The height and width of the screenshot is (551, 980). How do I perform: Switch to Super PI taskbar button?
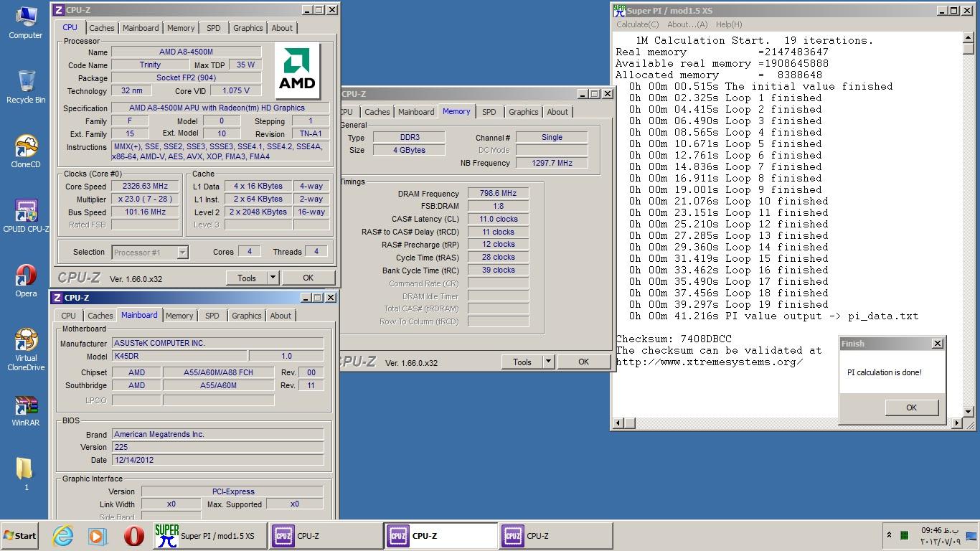[209, 536]
